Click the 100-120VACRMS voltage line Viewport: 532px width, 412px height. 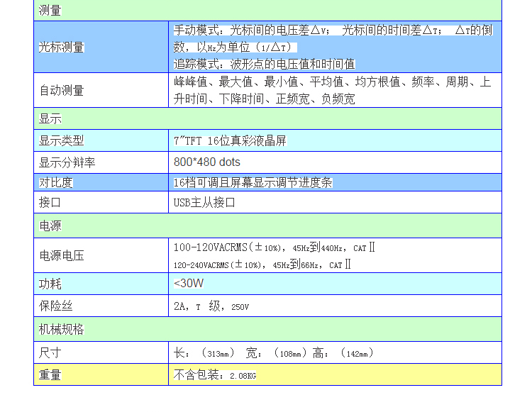click(x=274, y=247)
